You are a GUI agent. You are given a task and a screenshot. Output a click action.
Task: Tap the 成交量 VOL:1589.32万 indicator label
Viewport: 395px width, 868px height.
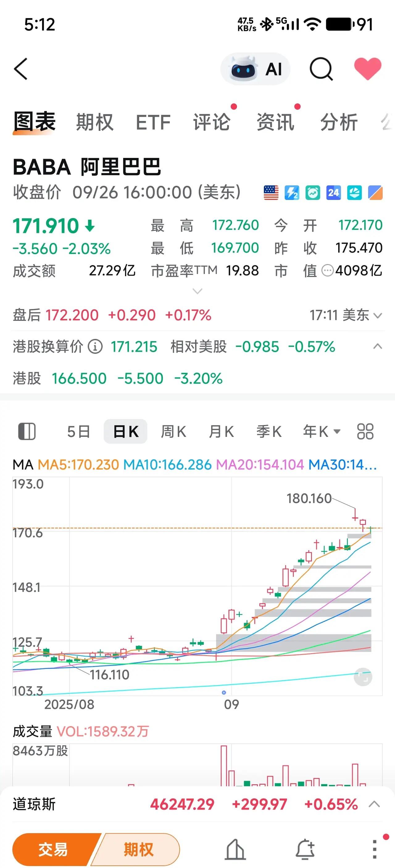pos(81,732)
